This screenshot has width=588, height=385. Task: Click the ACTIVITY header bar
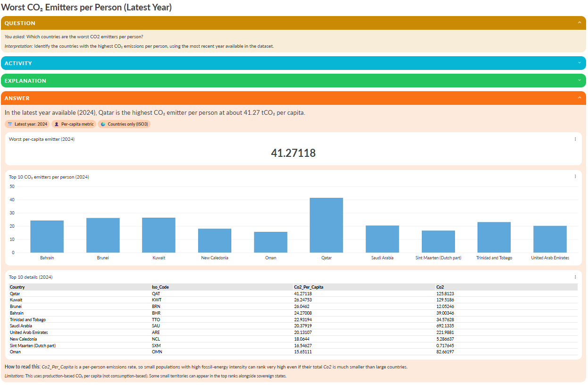294,63
